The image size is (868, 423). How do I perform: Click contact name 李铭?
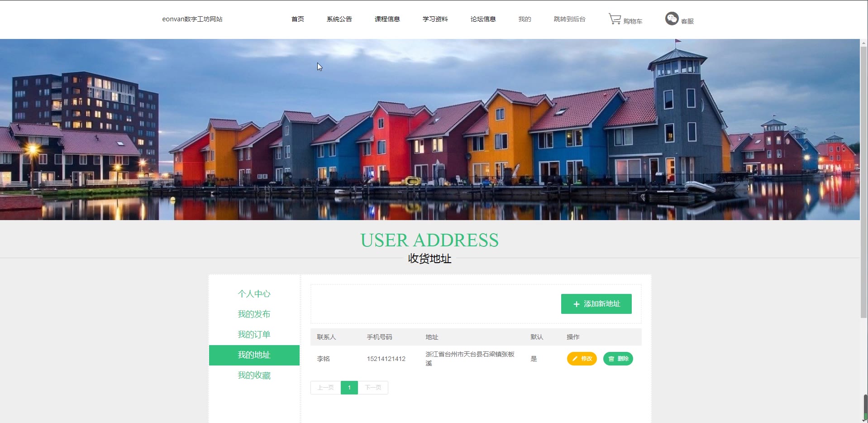pos(323,359)
